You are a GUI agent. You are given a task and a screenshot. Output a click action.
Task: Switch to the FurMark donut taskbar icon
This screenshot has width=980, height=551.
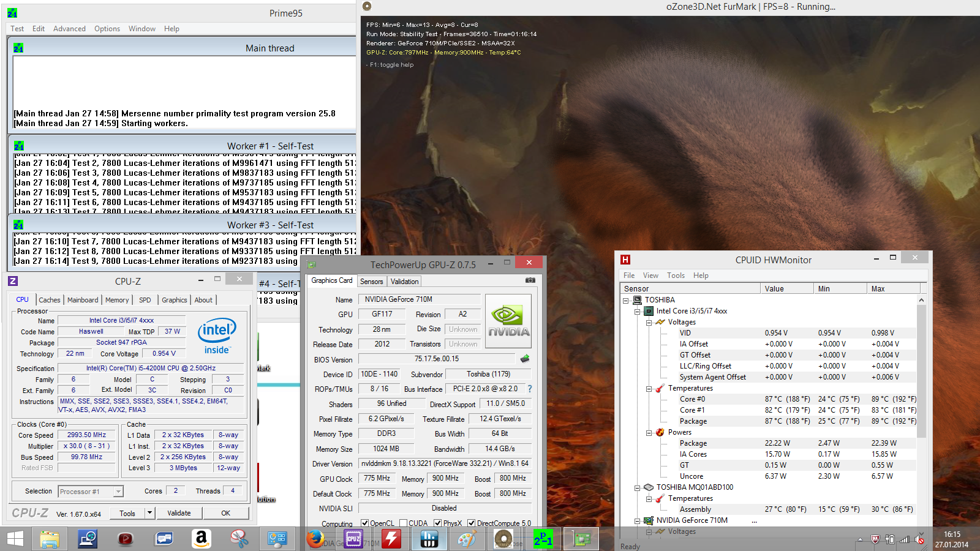point(503,539)
